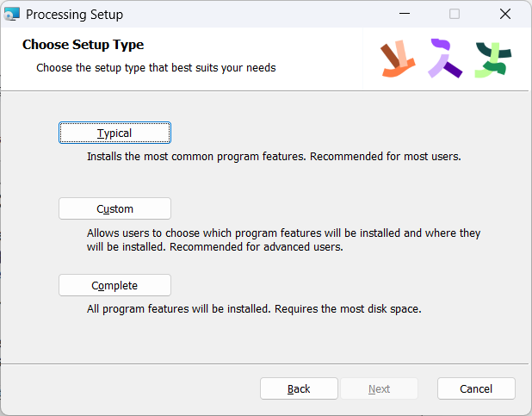Close the Processing Setup dialog
This screenshot has height=416, width=532.
[505, 14]
